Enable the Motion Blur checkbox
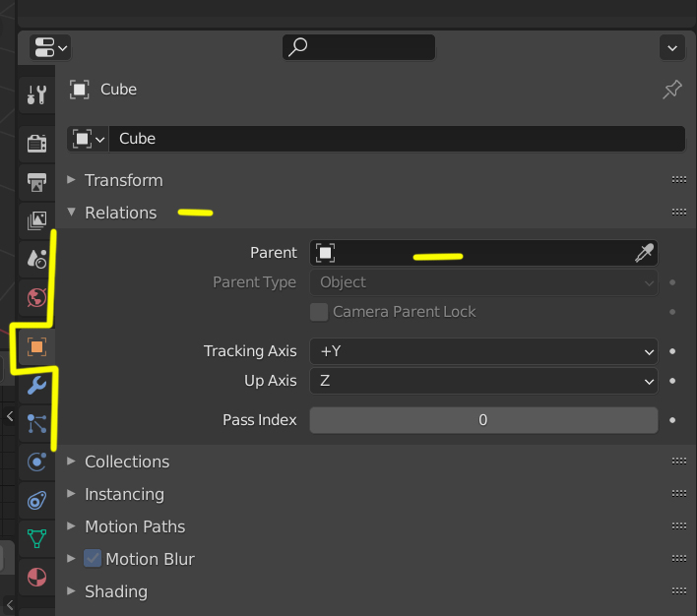Viewport: 697px width, 616px height. pyautogui.click(x=94, y=559)
